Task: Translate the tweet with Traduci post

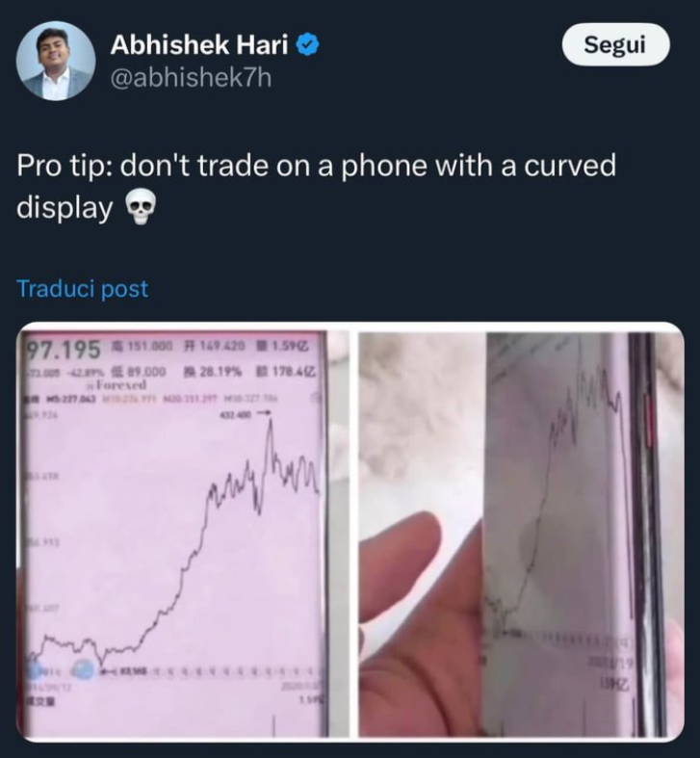Action: (x=82, y=289)
